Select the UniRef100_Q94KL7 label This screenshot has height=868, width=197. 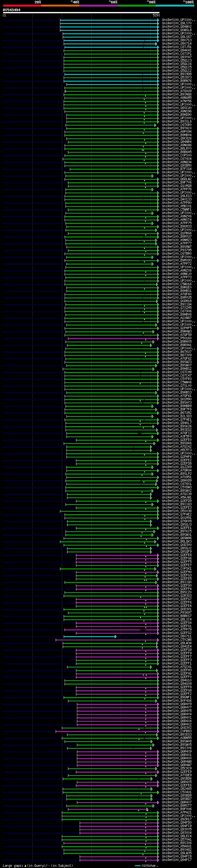pos(177,423)
